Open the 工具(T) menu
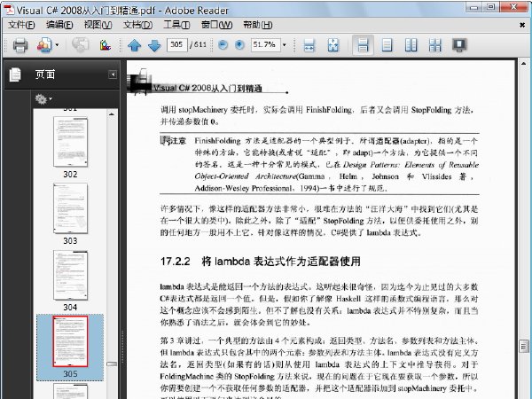Screen dimensions: 532x399 [x=176, y=25]
